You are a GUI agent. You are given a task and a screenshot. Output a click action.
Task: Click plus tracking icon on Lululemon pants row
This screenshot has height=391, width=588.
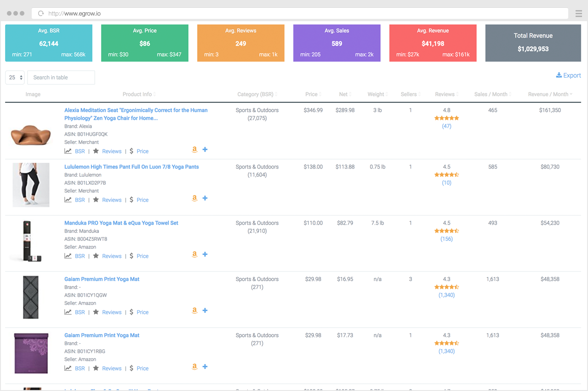(x=205, y=198)
